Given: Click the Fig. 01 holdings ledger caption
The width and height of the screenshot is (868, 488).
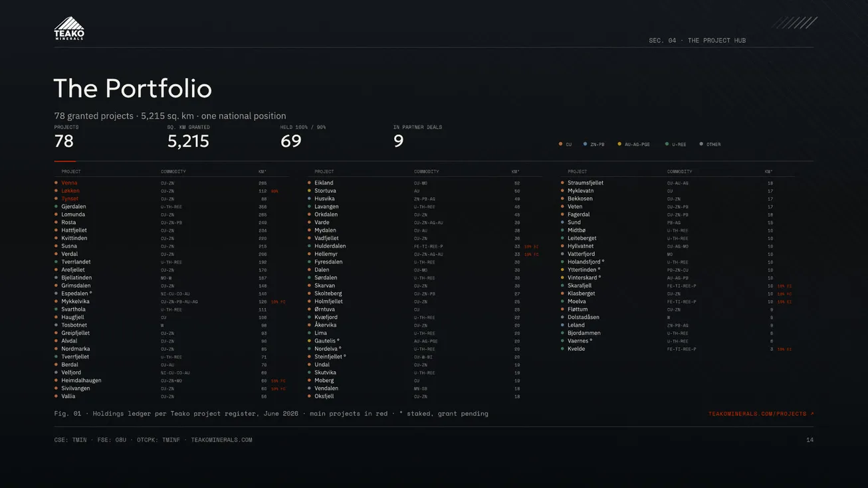Looking at the screenshot, I should pos(271,414).
